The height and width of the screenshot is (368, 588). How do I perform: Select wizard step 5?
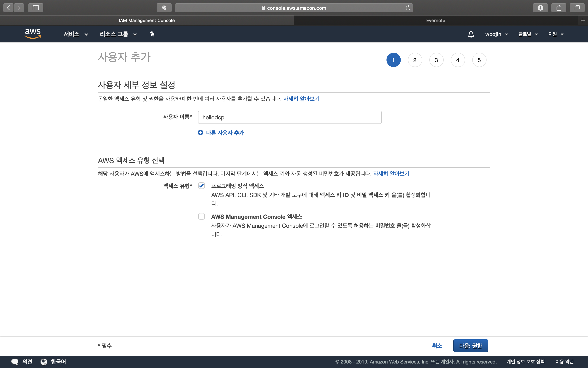[479, 60]
